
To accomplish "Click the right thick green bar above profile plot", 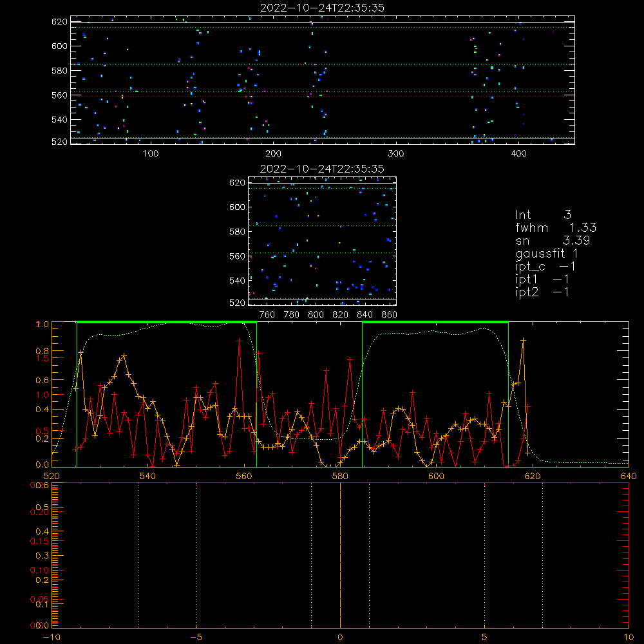I will pos(435,323).
